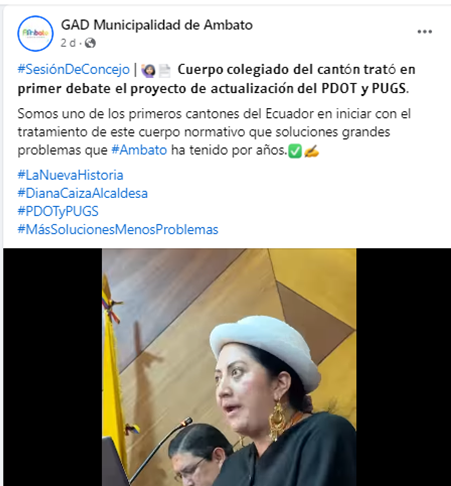Click the post paragraph starting "Somos uno"

click(214, 132)
